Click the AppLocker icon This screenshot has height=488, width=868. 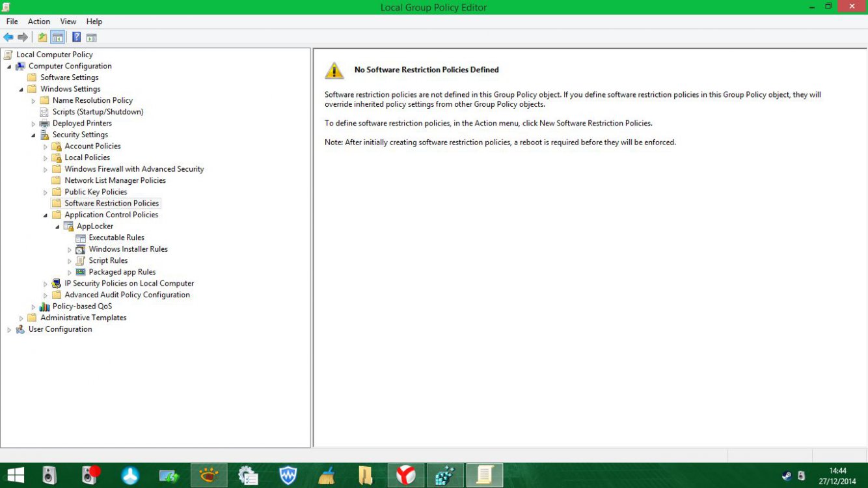click(68, 226)
